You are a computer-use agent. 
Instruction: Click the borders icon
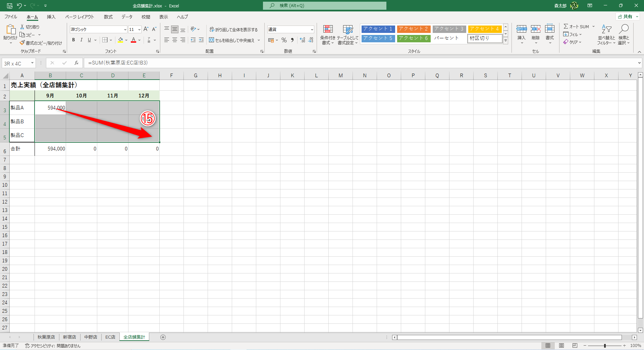[x=105, y=40]
